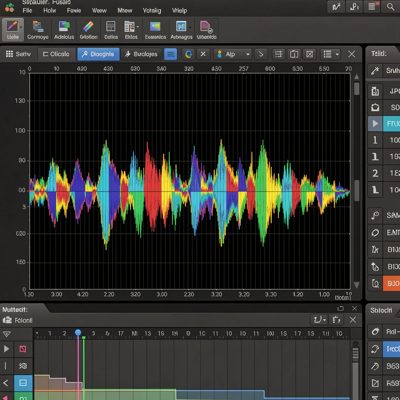Click the small X button after the refresh icon
The width and height of the screenshot is (400, 400).
[203, 54]
